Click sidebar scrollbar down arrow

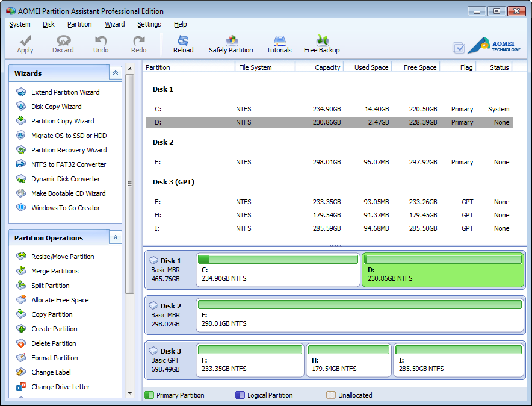point(129,393)
